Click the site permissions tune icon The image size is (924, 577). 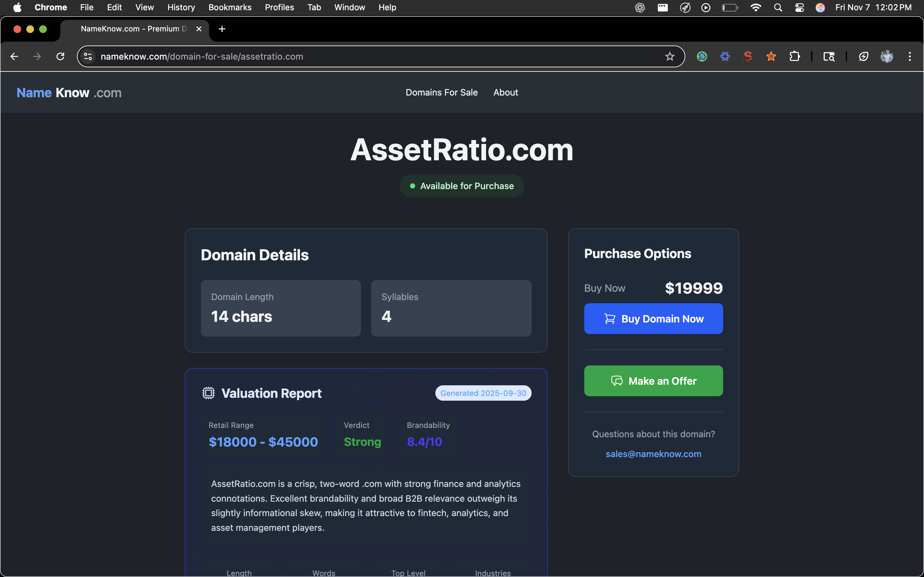tap(88, 56)
